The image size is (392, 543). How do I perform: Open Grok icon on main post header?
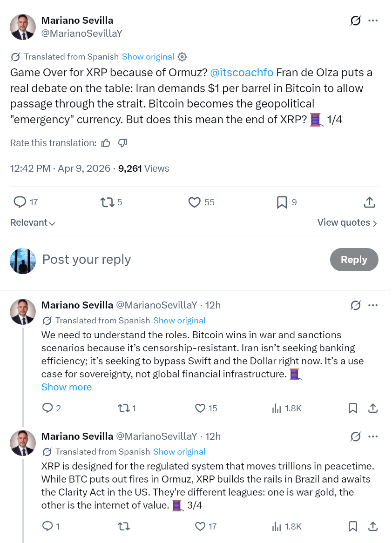[355, 21]
